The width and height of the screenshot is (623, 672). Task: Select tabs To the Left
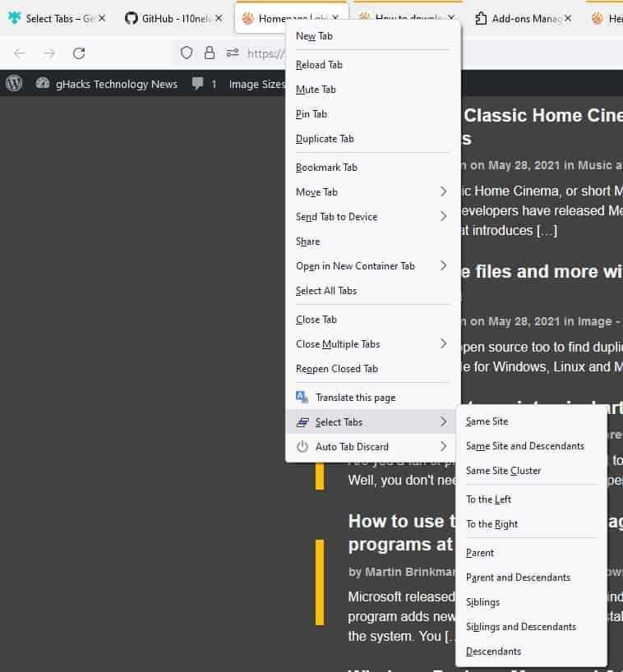point(531,499)
